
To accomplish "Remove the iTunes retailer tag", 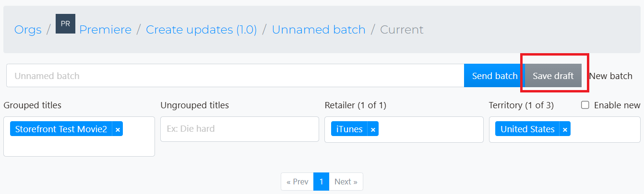I will coord(373,129).
